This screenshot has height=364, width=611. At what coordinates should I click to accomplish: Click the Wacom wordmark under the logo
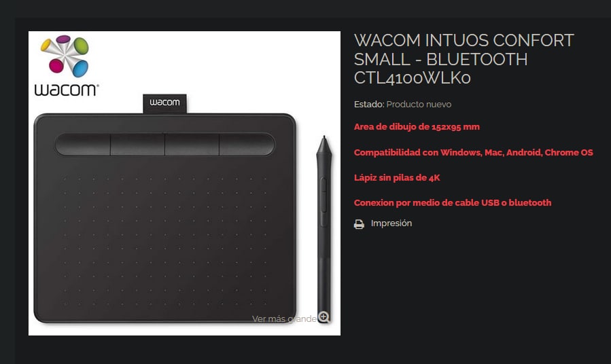(x=67, y=90)
